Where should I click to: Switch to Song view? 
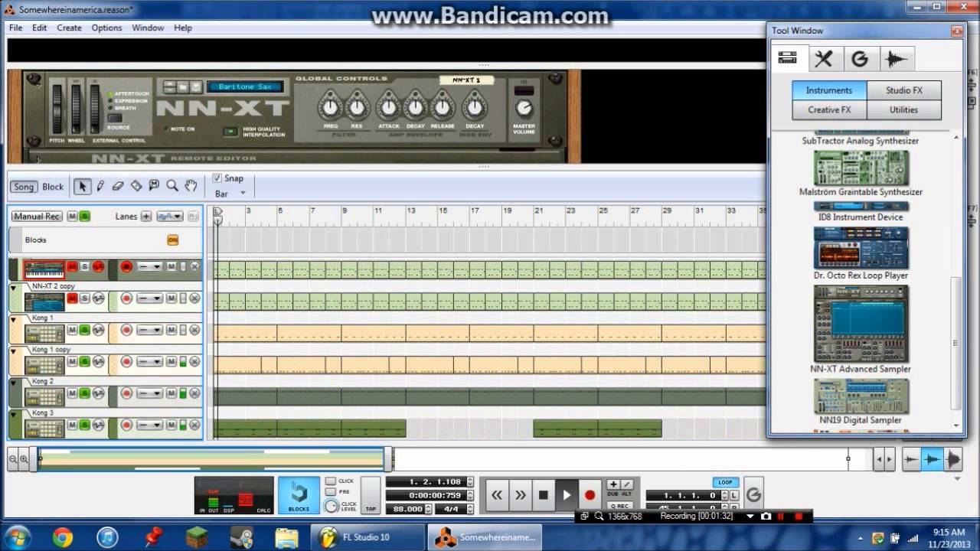[x=24, y=187]
